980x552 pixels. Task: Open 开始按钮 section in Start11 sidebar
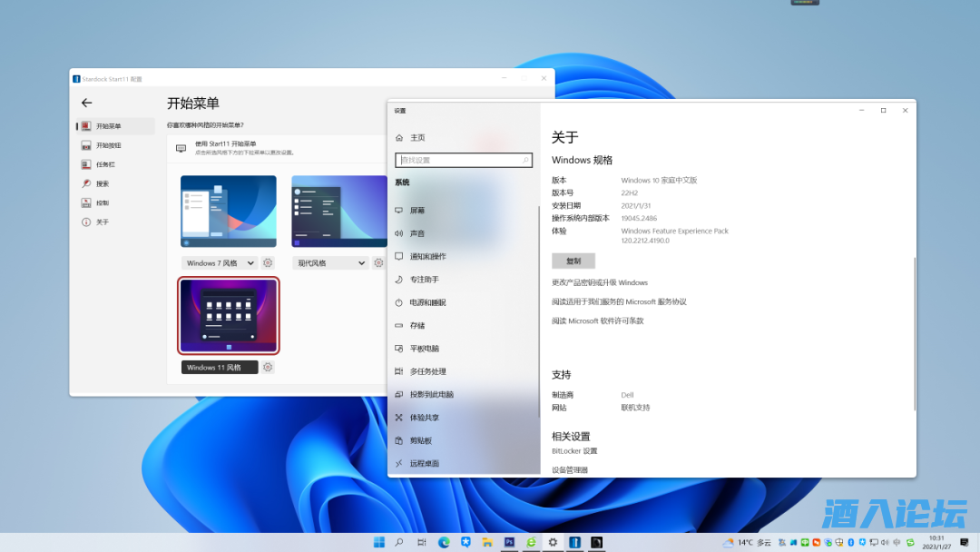tap(107, 145)
